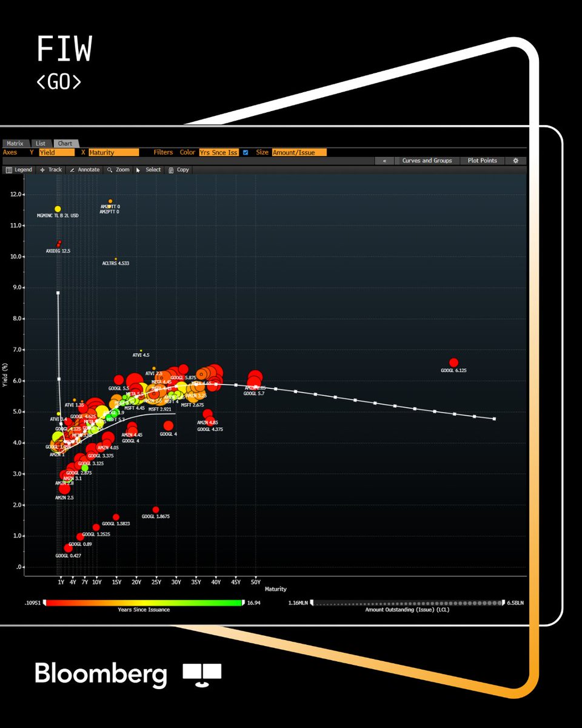Select the GOOGL 0.89 bubble
The width and height of the screenshot is (582, 728).
pos(80,537)
